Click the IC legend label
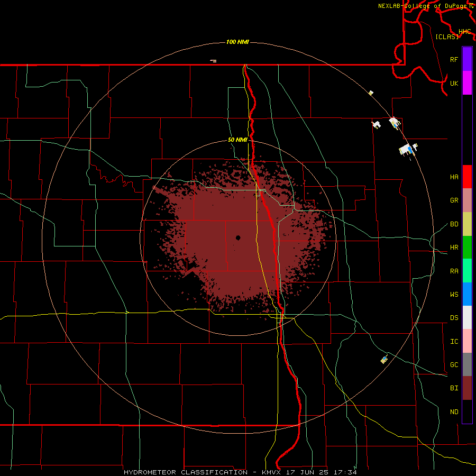This screenshot has width=476, height=476. (x=454, y=342)
